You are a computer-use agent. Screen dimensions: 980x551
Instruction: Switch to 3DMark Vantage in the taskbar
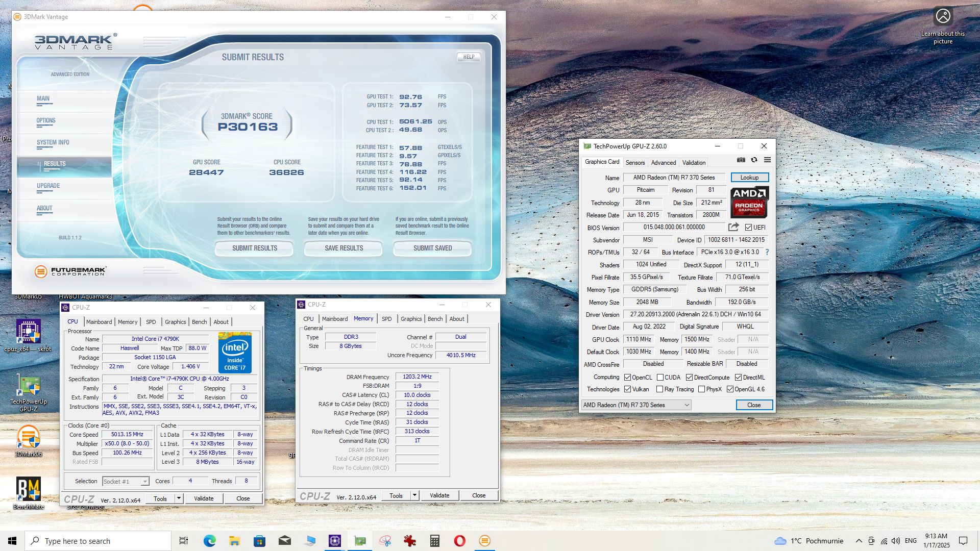[485, 541]
